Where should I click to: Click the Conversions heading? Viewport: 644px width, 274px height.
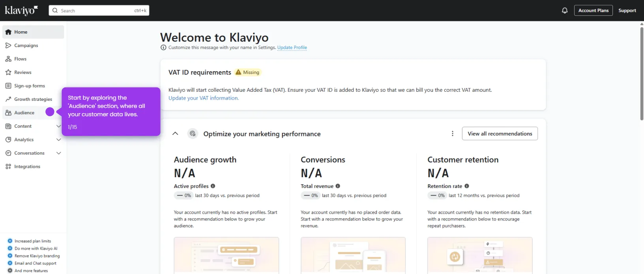(323, 160)
